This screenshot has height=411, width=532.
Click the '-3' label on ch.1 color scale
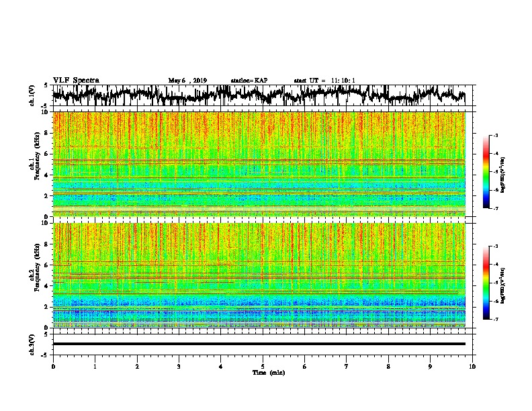[x=496, y=136]
